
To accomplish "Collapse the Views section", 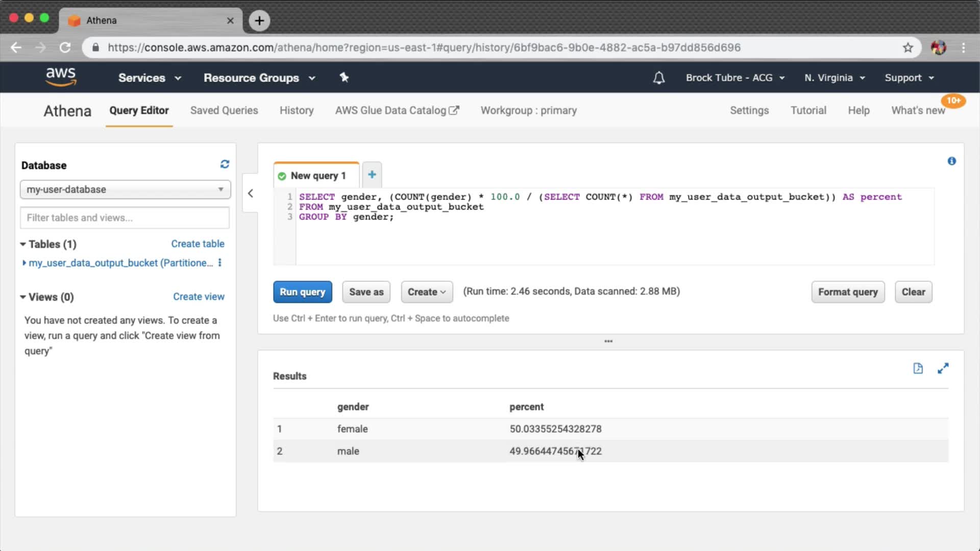I will point(23,297).
